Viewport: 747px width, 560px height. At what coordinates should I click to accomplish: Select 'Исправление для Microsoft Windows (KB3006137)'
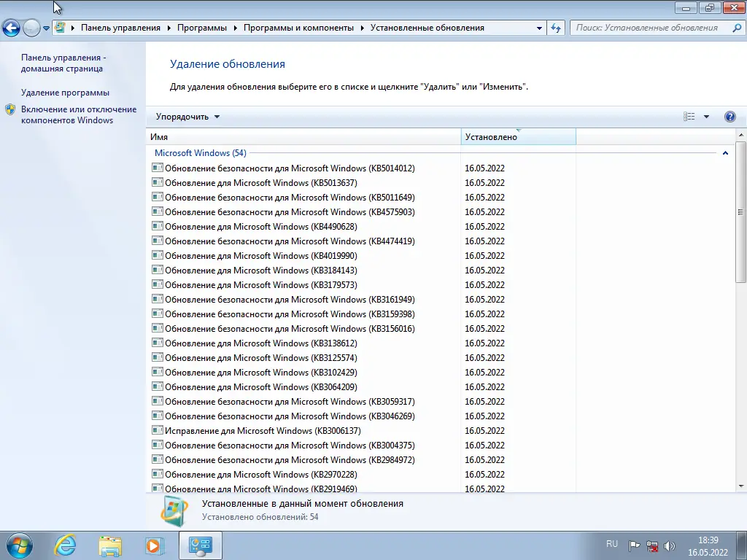263,431
